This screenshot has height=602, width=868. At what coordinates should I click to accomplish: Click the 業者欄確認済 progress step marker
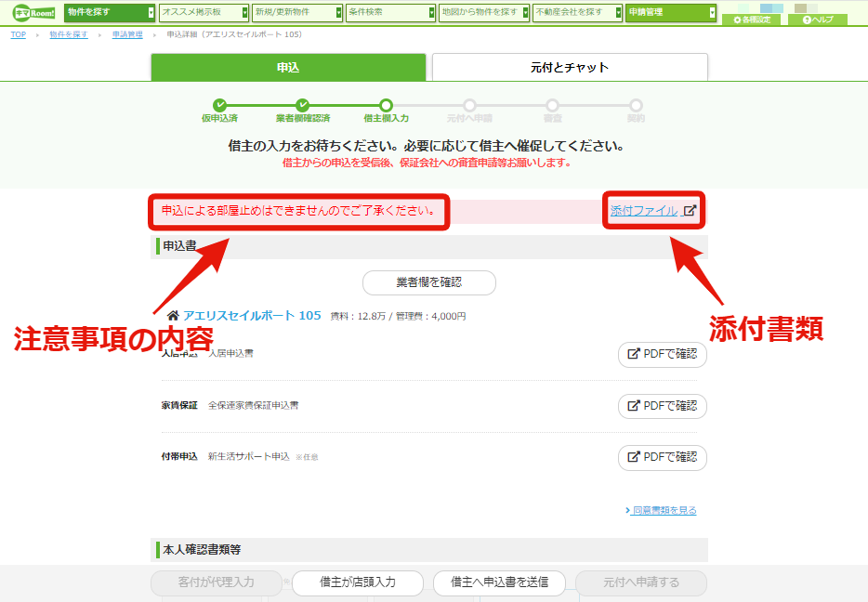tap(302, 105)
